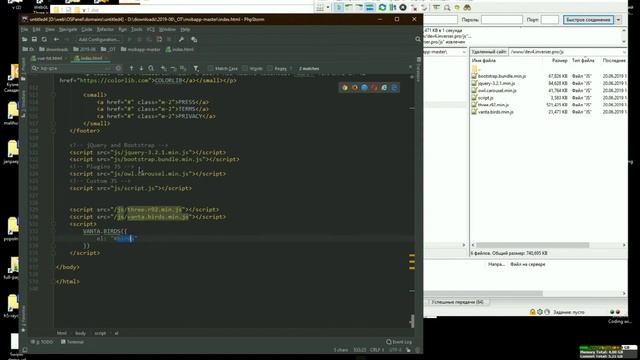Click the Open folder toolbar icon
The image size is (640, 360).
[24, 40]
